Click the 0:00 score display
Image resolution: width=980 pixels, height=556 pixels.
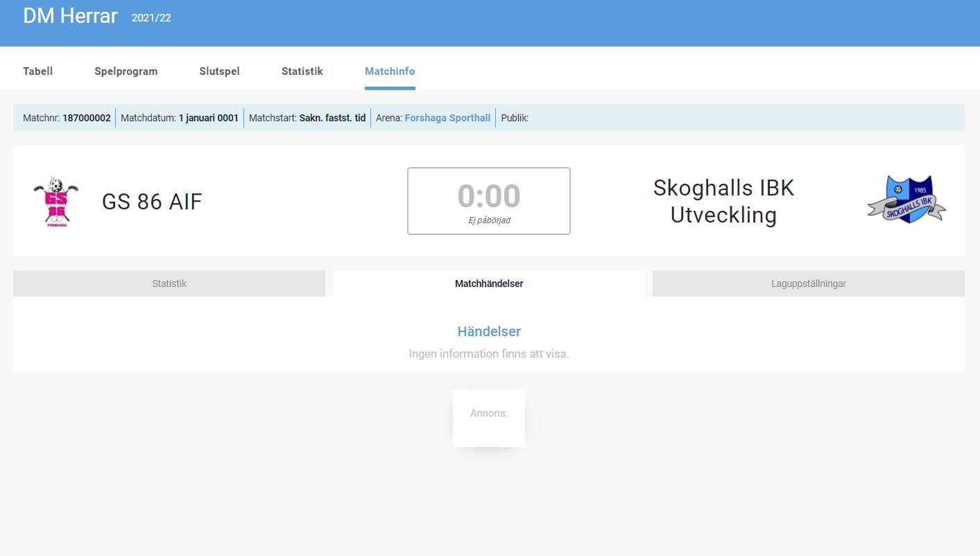(x=489, y=196)
